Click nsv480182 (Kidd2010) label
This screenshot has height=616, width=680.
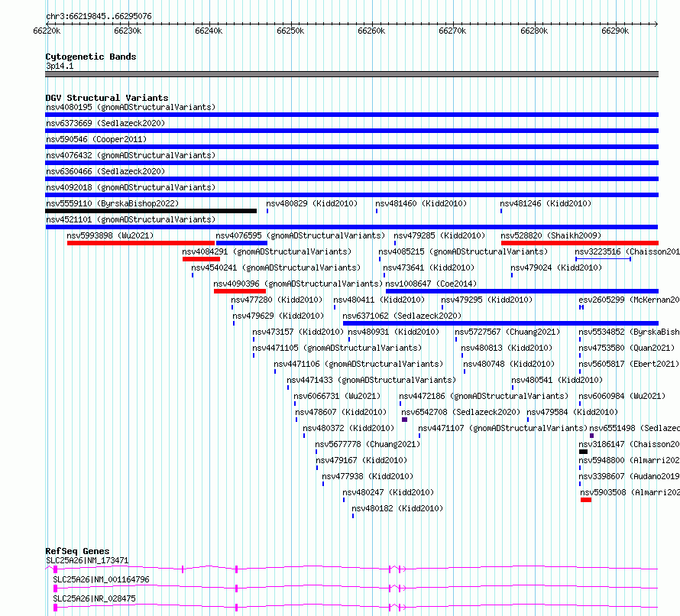coord(397,508)
